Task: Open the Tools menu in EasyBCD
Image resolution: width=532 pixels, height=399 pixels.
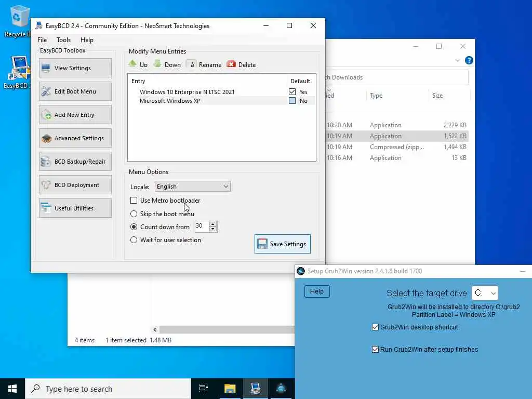Action: (63, 39)
